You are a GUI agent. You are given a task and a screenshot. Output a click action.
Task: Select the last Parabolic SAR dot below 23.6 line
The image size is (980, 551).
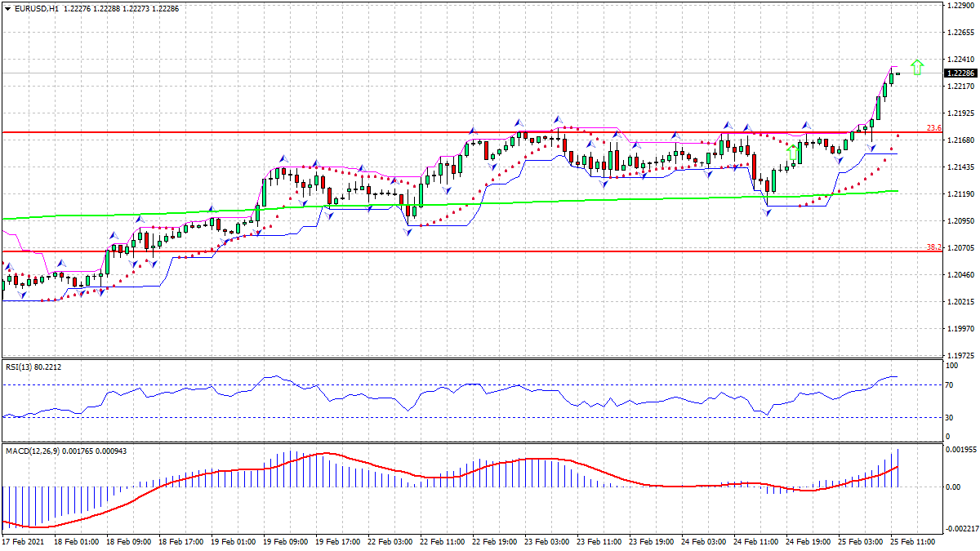898,136
